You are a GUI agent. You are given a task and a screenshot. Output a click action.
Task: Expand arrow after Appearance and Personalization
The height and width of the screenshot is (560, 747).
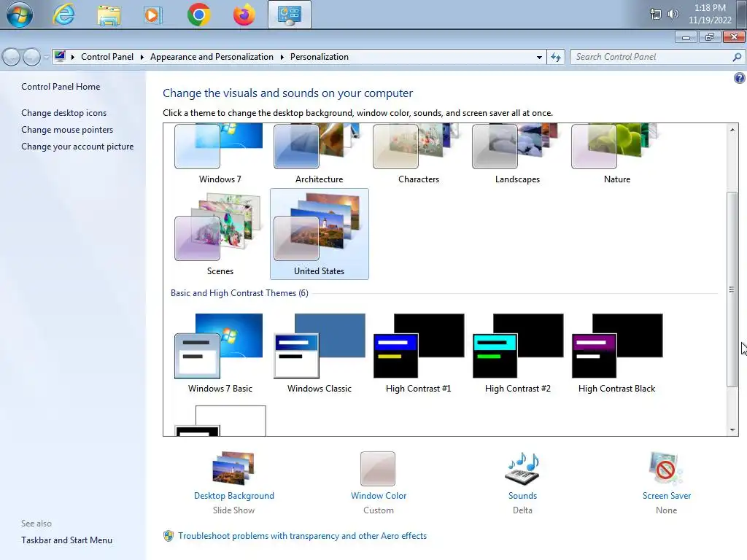282,57
